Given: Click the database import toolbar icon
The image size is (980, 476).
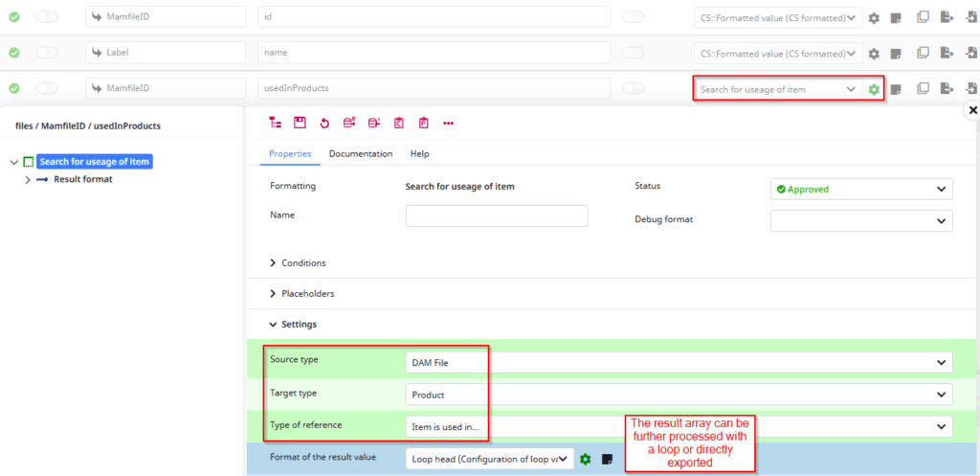Looking at the screenshot, I should (x=374, y=124).
